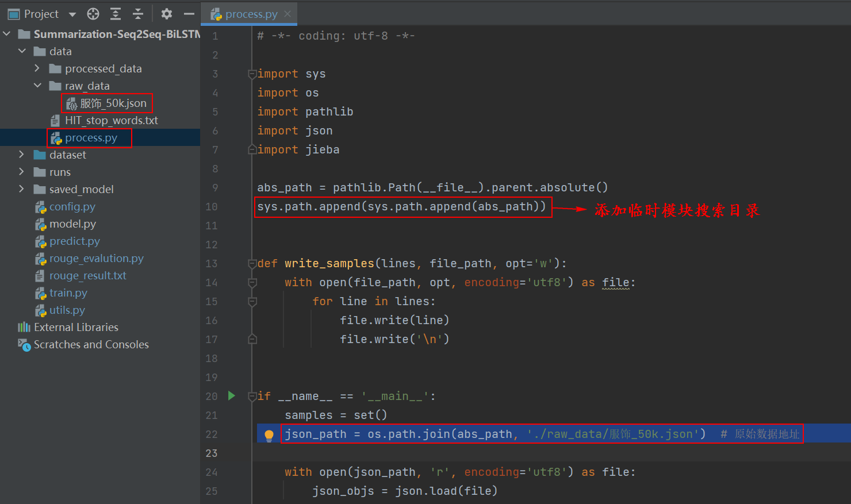Close the process.py tab
The height and width of the screenshot is (504, 851).
point(287,14)
